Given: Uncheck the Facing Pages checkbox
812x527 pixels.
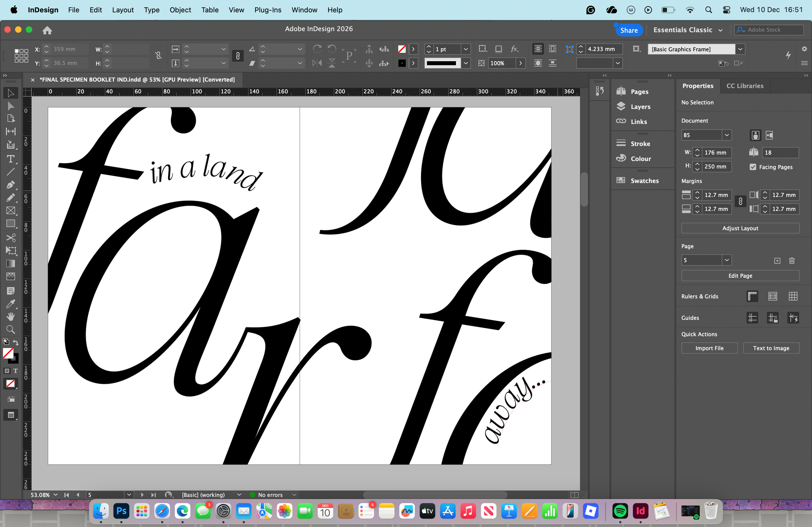Looking at the screenshot, I should (753, 167).
